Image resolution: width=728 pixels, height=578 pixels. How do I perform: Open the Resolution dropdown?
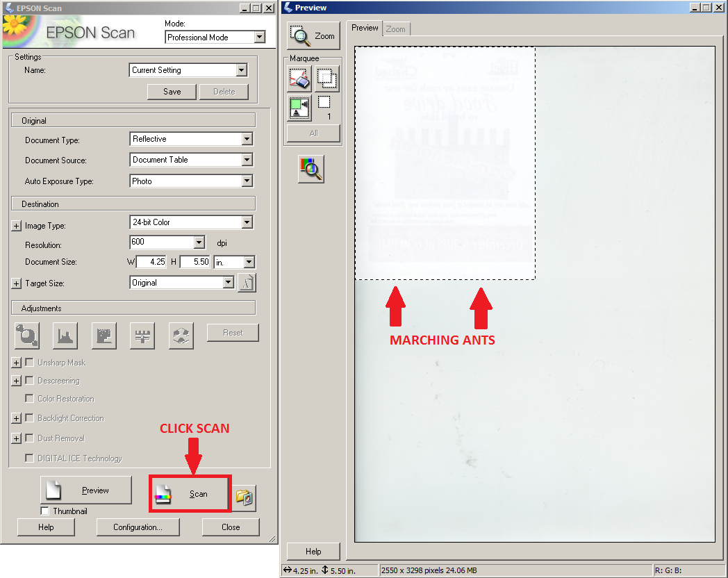coord(167,242)
